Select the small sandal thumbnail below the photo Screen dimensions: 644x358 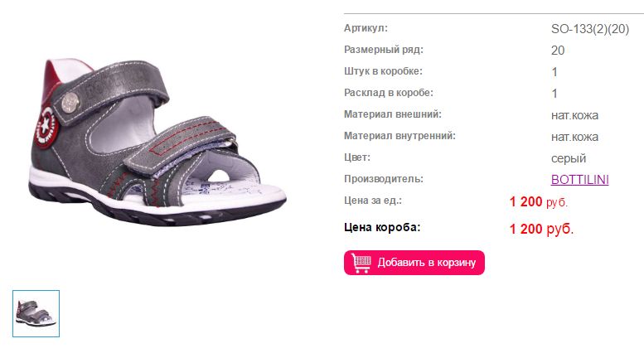point(36,313)
